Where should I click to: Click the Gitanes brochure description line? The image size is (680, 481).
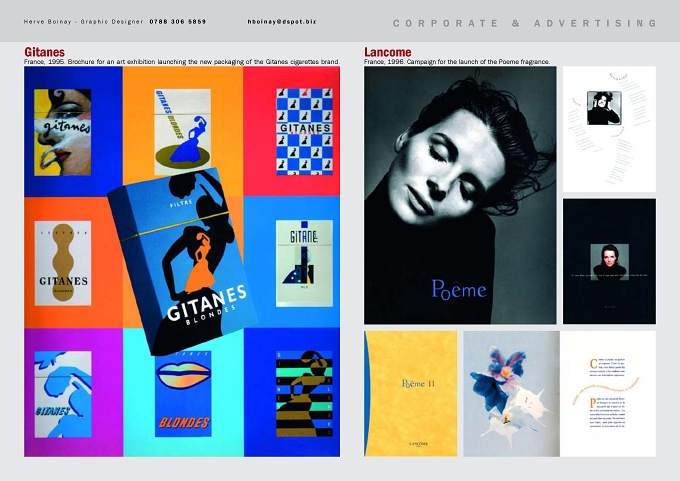[182, 62]
